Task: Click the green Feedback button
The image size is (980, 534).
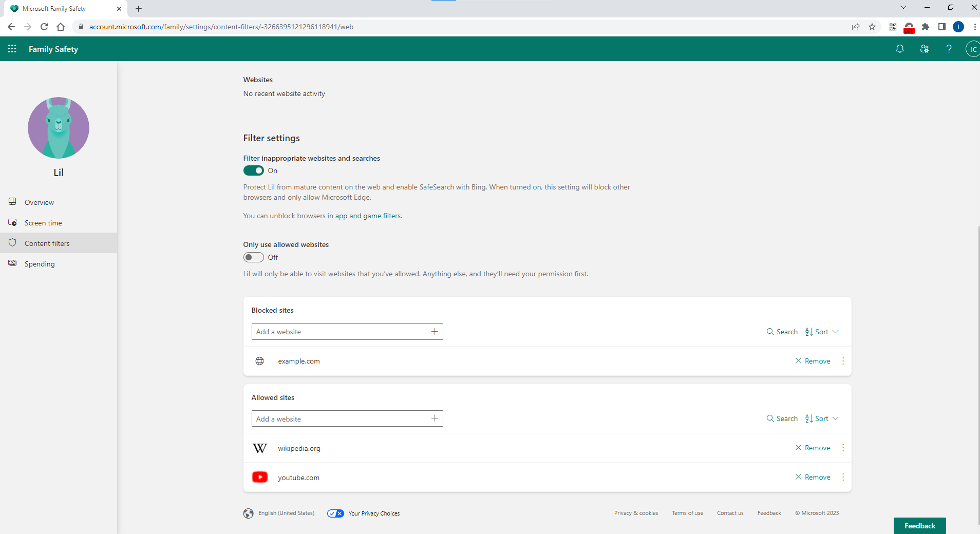Action: 919,526
